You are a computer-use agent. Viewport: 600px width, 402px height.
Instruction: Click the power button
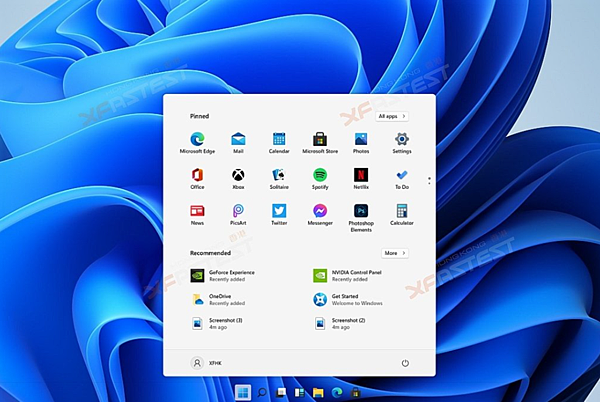click(x=405, y=363)
